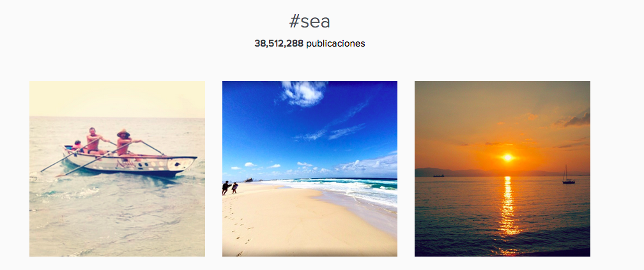Open the orange sunset sea photo
Viewport: 644px width, 270px height.
pyautogui.click(x=502, y=169)
